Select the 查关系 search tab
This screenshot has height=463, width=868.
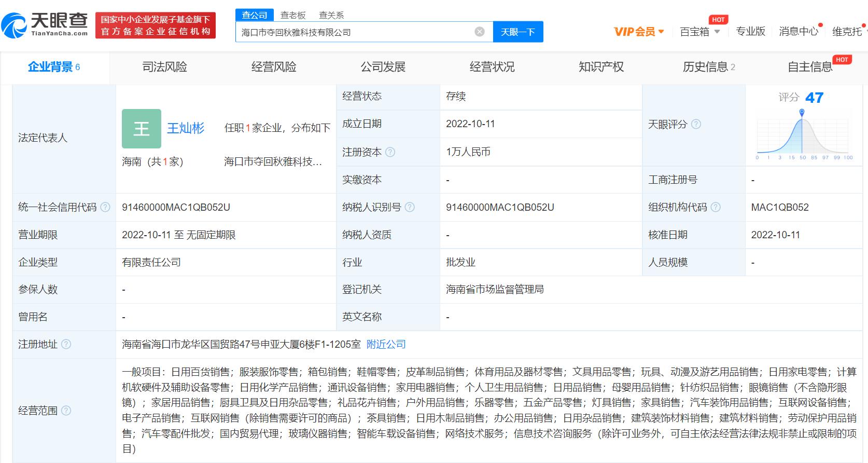pos(331,15)
